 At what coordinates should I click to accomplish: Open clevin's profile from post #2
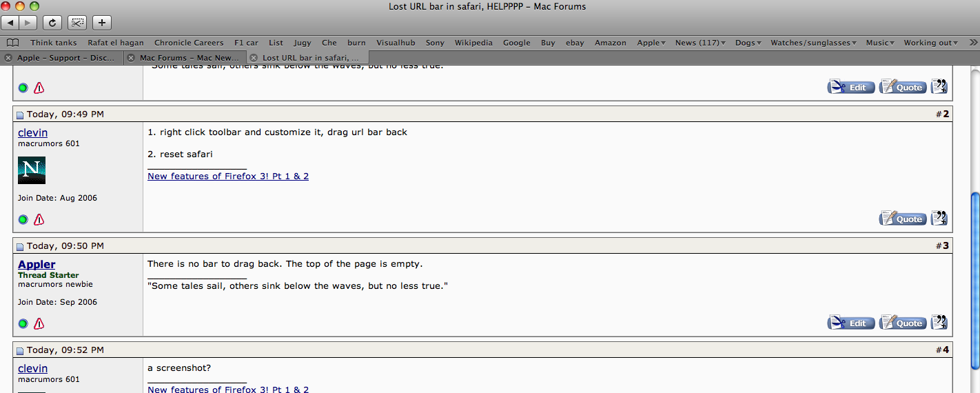[32, 132]
